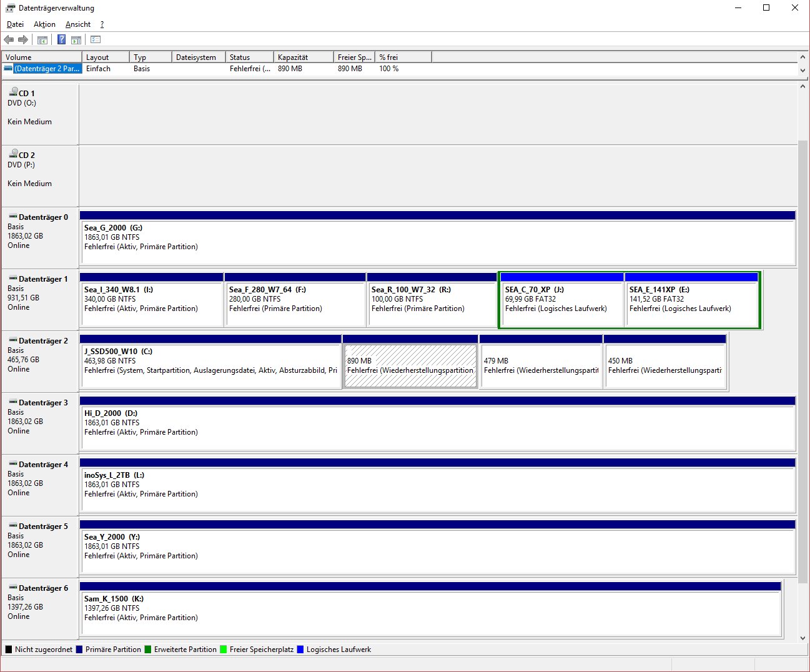Image resolution: width=810 pixels, height=672 pixels.
Task: Select the 479 MB recovery partition
Action: 541,362
